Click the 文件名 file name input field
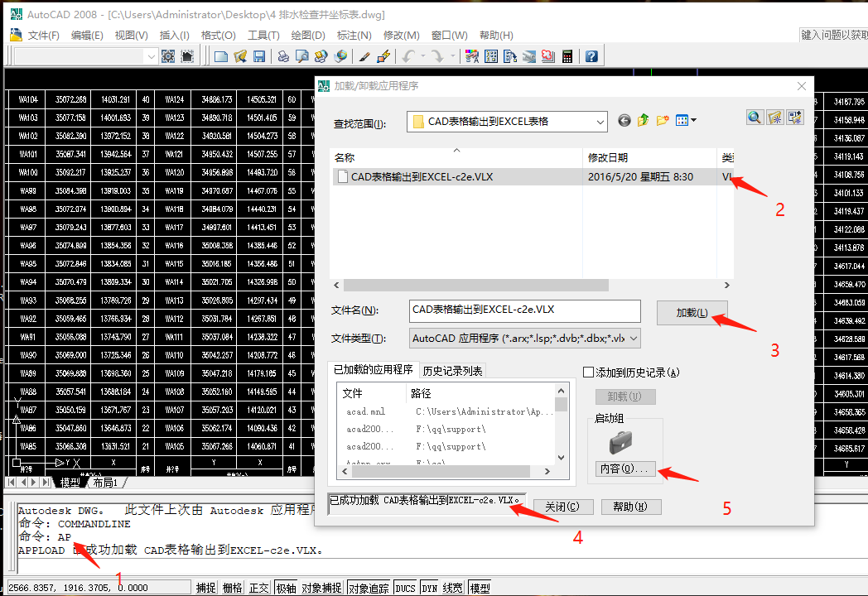The width and height of the screenshot is (868, 596). coord(525,311)
